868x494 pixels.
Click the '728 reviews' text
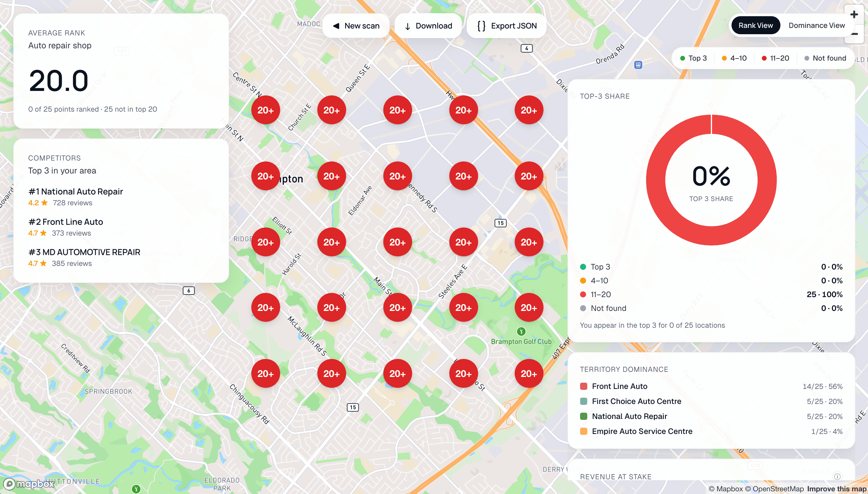(73, 203)
